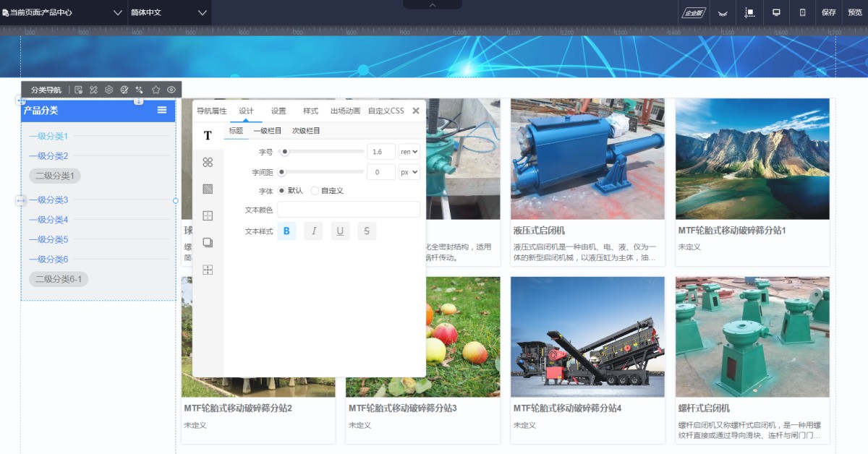Switch to mobile device view icon
This screenshot has width=868, height=454.
pos(802,12)
